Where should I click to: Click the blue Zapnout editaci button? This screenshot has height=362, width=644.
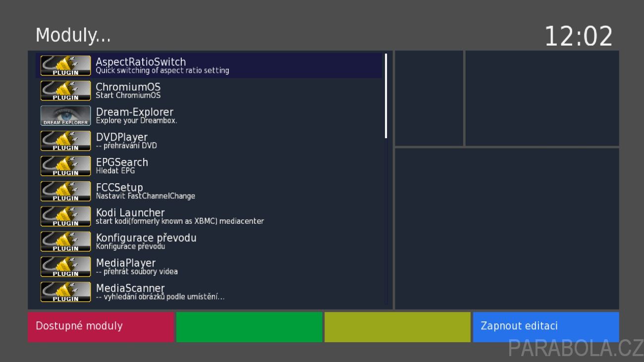(x=546, y=327)
